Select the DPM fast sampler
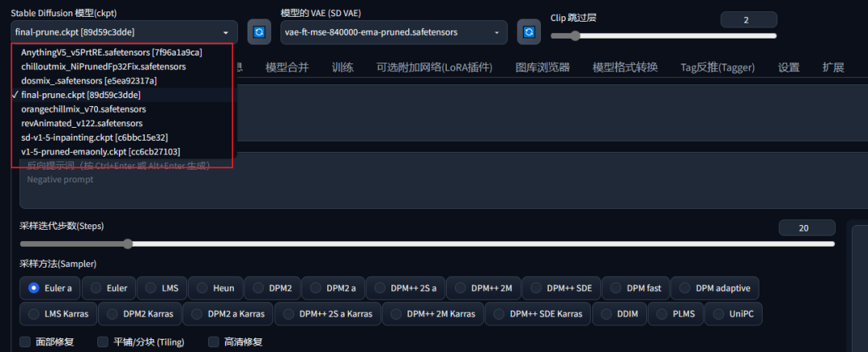The height and width of the screenshot is (352, 868). click(x=636, y=288)
